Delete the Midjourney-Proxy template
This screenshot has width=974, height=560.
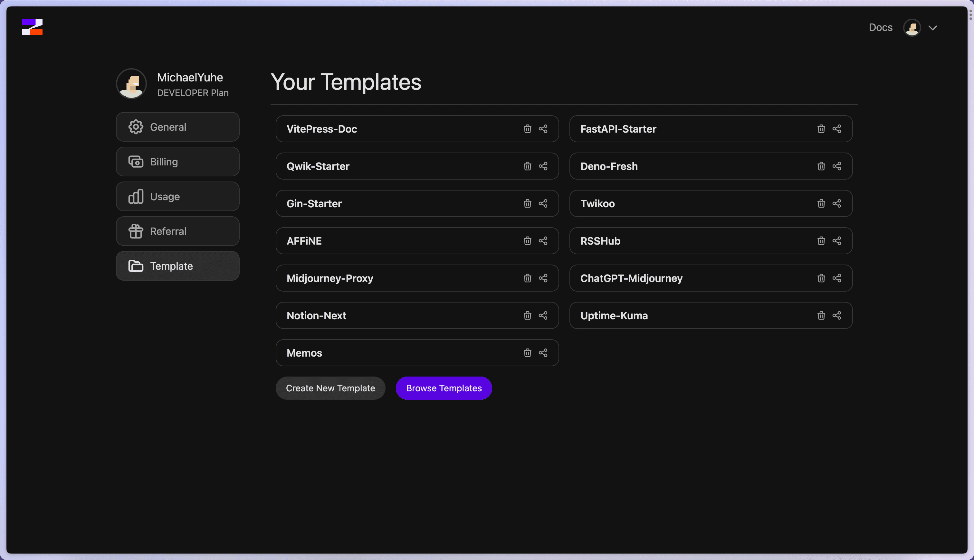(527, 278)
